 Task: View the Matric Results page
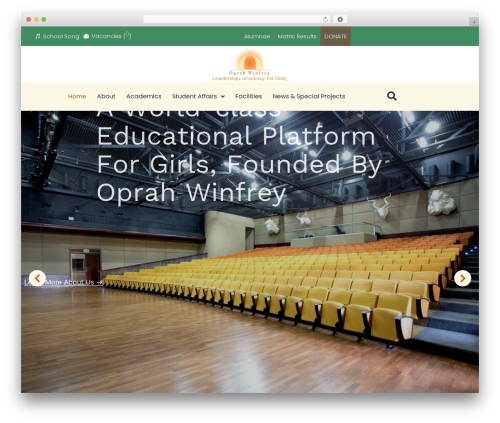[x=297, y=36]
